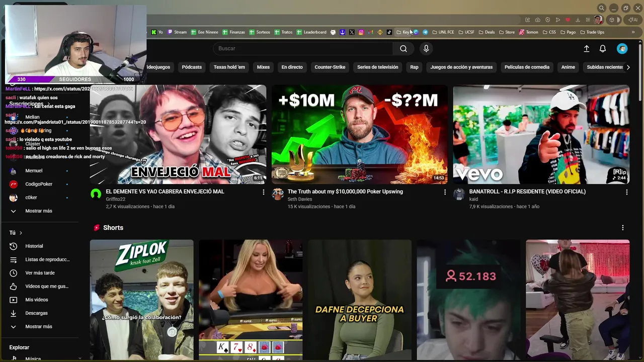Viewport: 644px width, 362px height.
Task: Click the browser downloads arrow icon
Action: click(578, 20)
